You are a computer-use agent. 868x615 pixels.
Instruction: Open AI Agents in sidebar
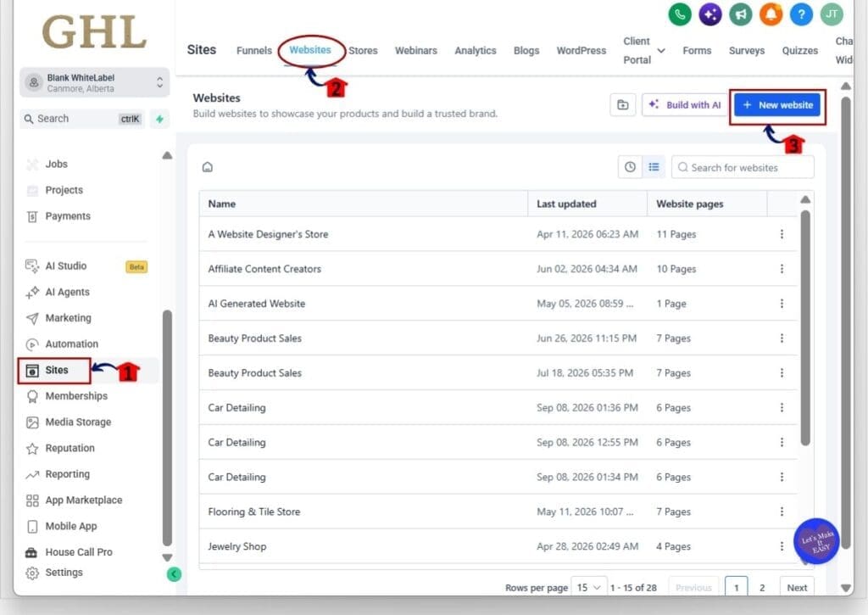(x=67, y=292)
